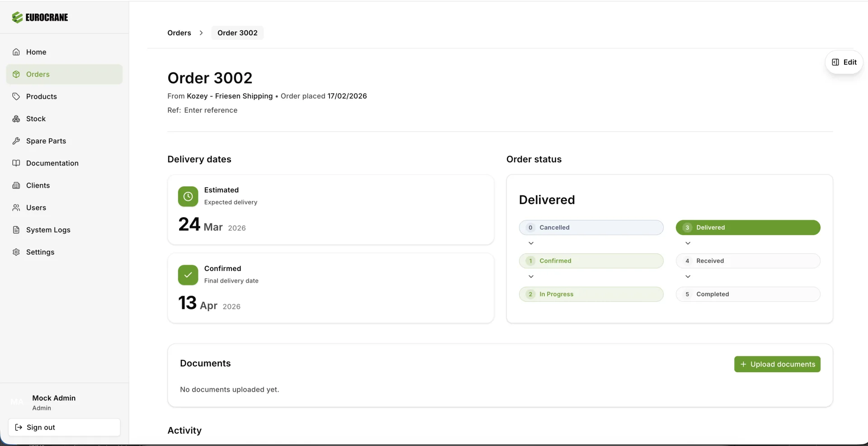This screenshot has height=446, width=868.
Task: Click the Eurocrane logo icon
Action: pyautogui.click(x=17, y=18)
